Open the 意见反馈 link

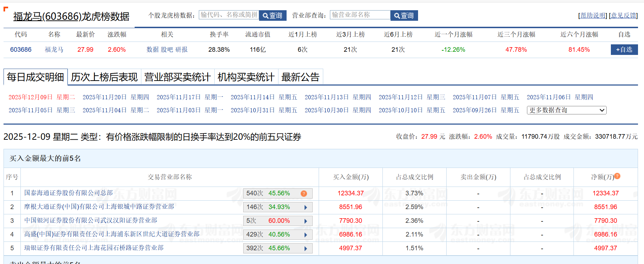pos(624,15)
